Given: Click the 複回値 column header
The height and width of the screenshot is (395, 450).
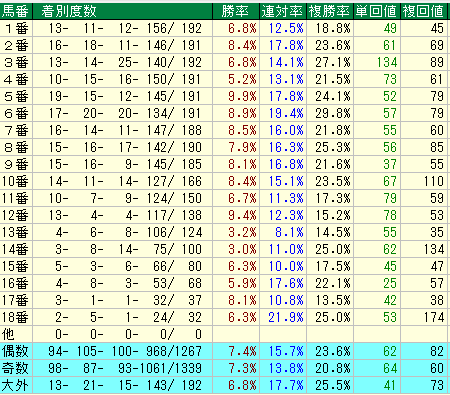Looking at the screenshot, I should point(423,11).
